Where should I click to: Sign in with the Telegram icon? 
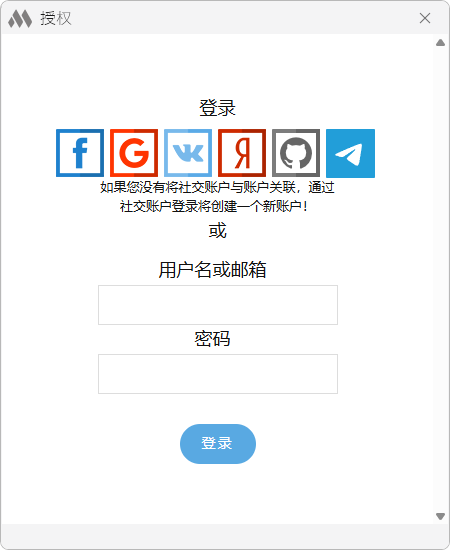tap(350, 153)
